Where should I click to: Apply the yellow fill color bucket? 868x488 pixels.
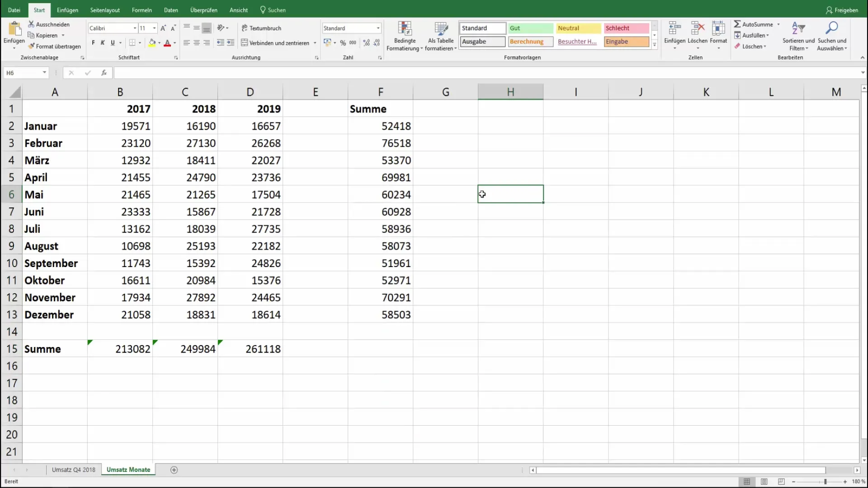tap(152, 43)
